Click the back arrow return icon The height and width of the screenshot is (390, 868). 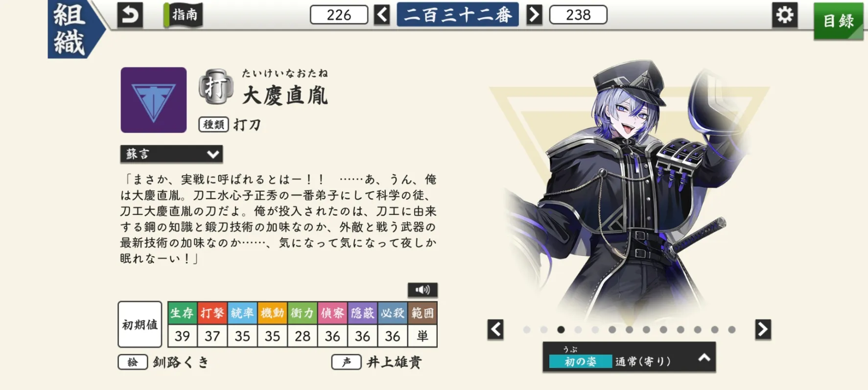[130, 15]
